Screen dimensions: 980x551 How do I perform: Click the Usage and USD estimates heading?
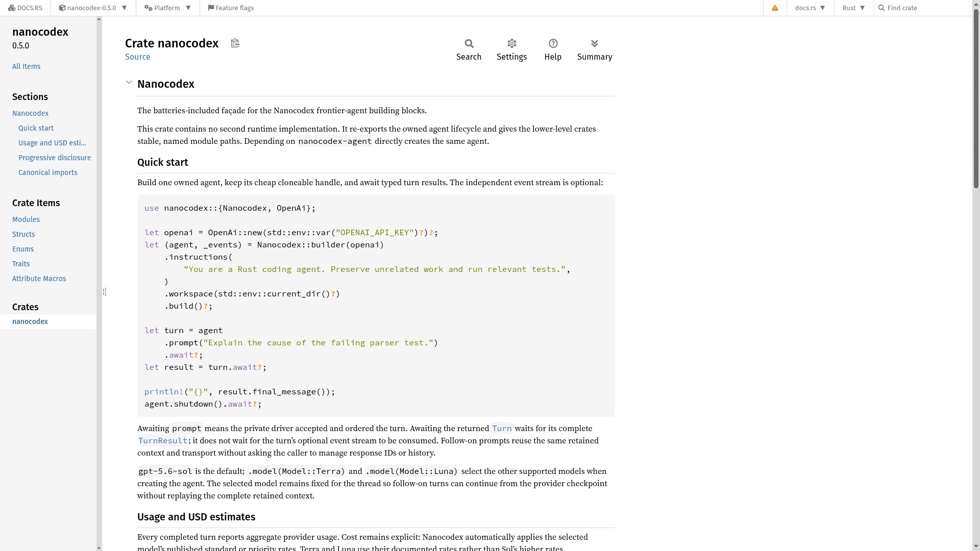pos(197,517)
